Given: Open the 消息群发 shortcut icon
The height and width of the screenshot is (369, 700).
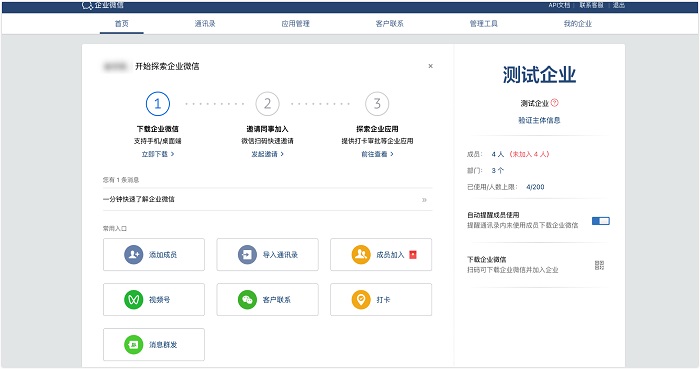Looking at the screenshot, I should (x=133, y=344).
